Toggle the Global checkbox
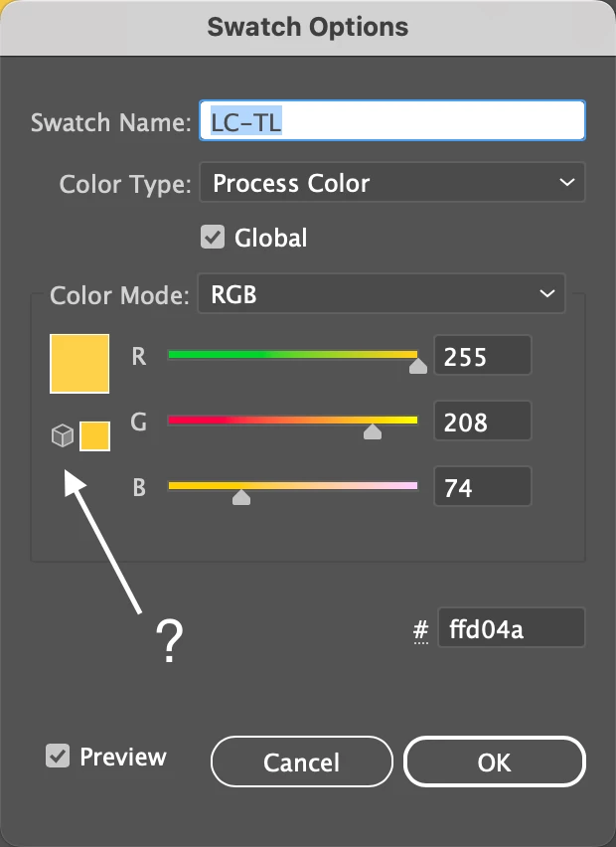This screenshot has width=616, height=847. (212, 238)
